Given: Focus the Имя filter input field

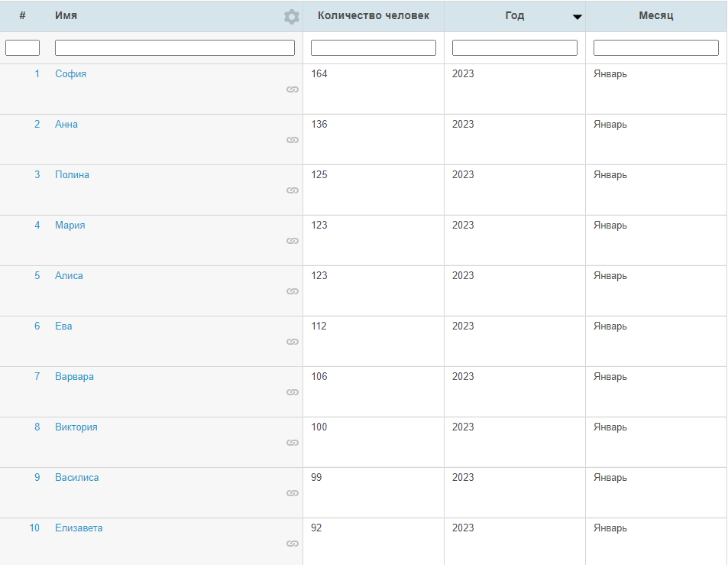Looking at the screenshot, I should 175,48.
